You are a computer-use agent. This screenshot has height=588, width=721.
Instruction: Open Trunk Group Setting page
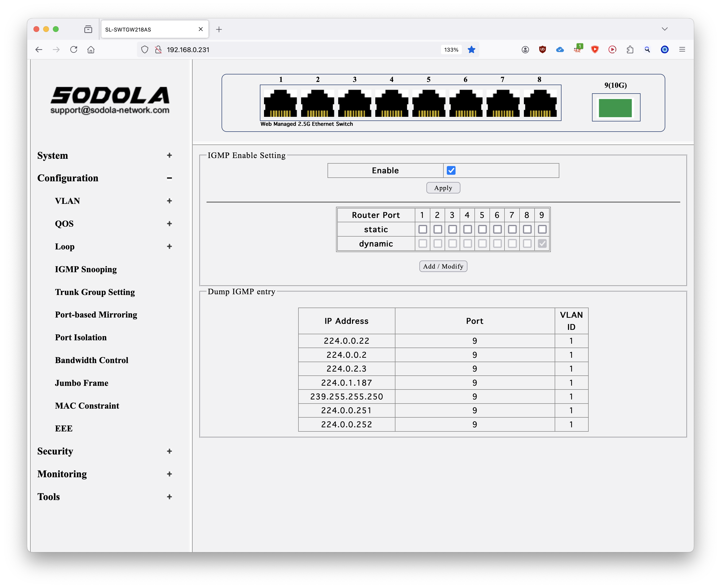tap(95, 292)
